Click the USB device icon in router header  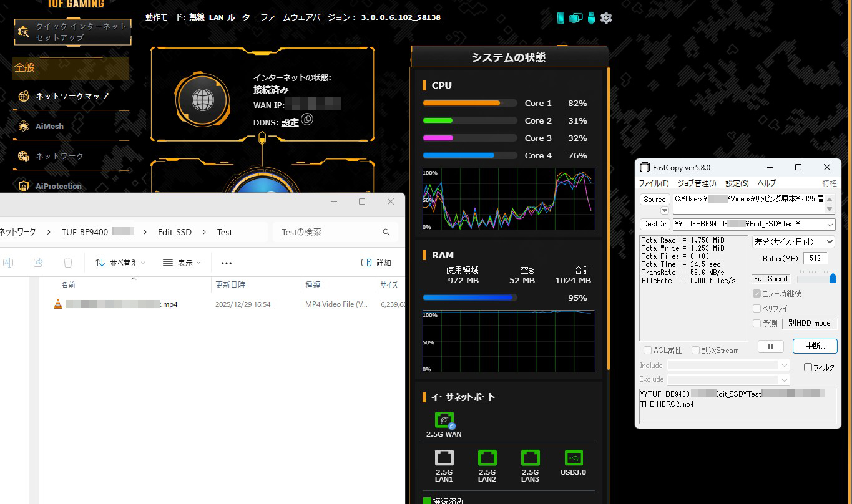[591, 18]
